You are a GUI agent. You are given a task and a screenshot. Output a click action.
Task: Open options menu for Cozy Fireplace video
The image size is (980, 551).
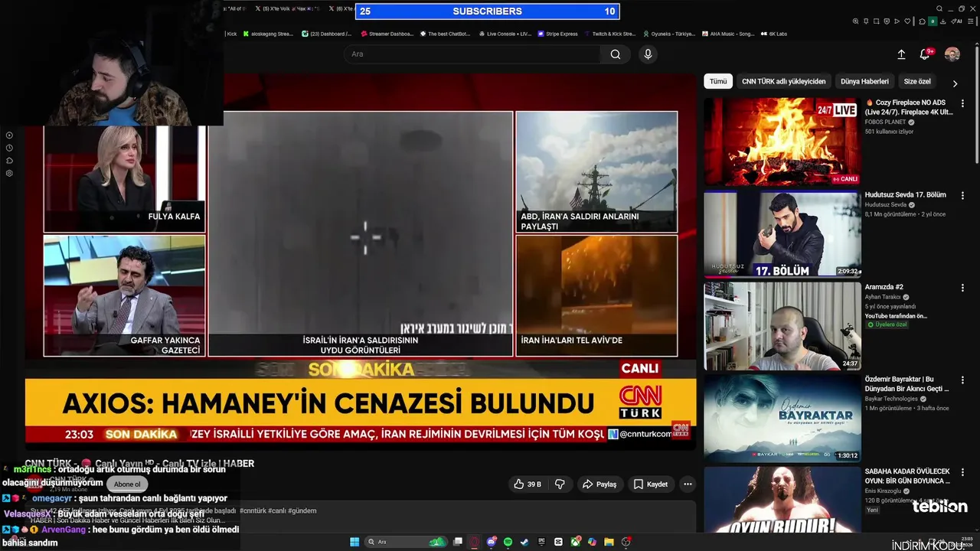click(x=962, y=103)
